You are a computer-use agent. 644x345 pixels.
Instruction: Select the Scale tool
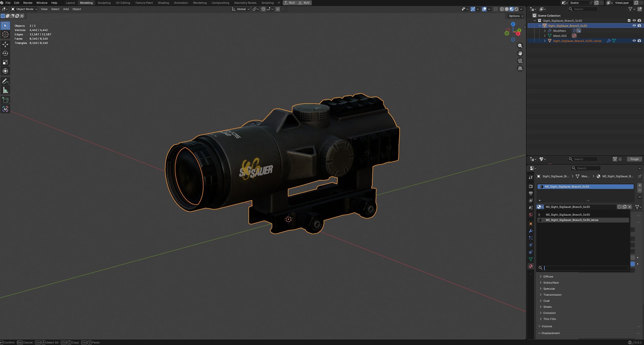point(5,62)
